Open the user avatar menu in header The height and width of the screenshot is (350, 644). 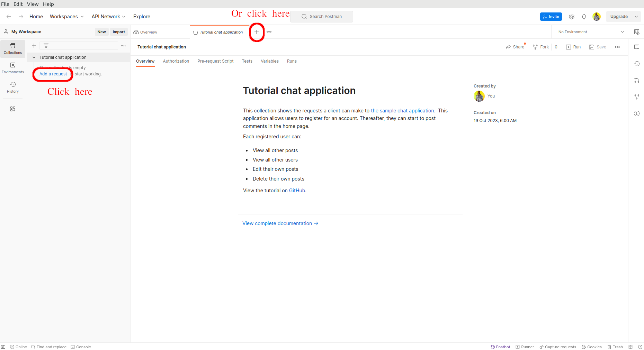coord(597,17)
